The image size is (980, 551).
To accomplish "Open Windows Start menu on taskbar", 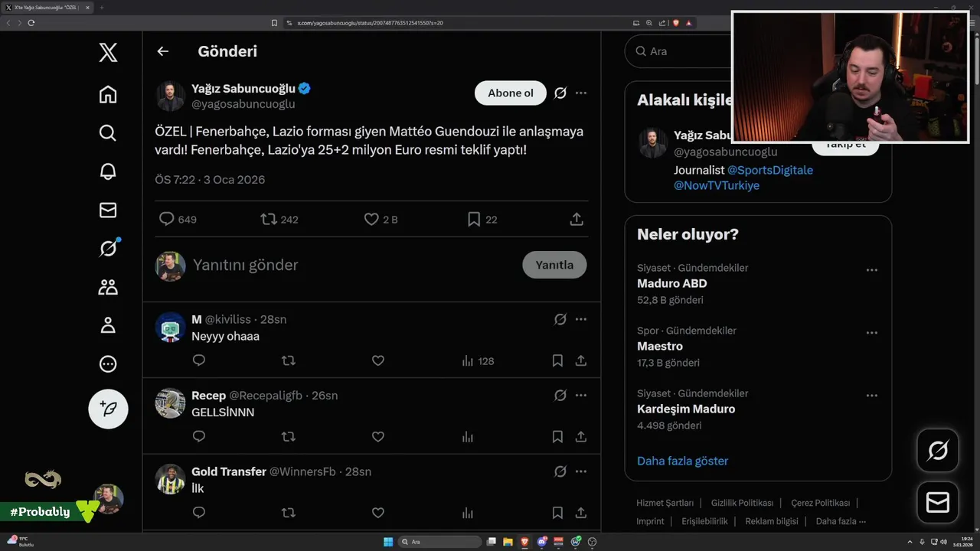I will pyautogui.click(x=388, y=542).
